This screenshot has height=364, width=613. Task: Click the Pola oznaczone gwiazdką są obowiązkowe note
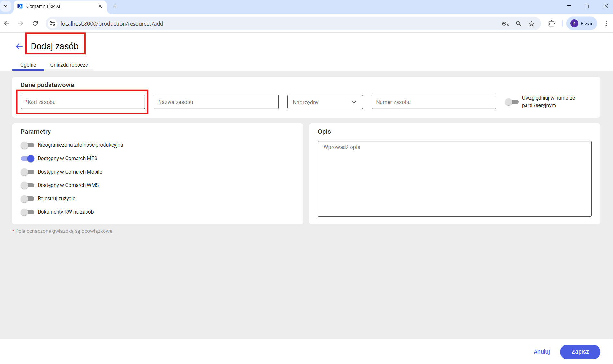coord(62,231)
